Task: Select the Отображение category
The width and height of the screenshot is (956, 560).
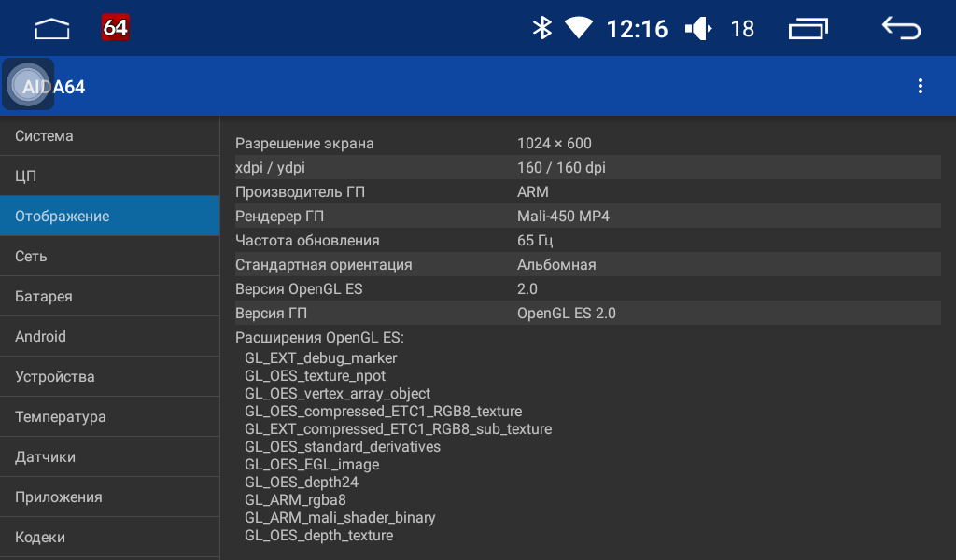Action: pos(109,217)
